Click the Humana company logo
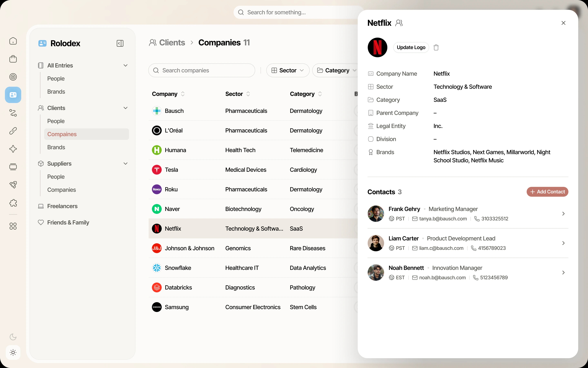Screen dimensions: 588x368 pyautogui.click(x=157, y=150)
